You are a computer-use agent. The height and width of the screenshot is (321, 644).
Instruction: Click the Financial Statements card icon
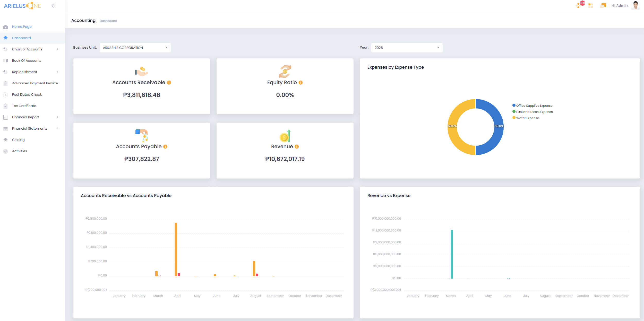[5, 128]
